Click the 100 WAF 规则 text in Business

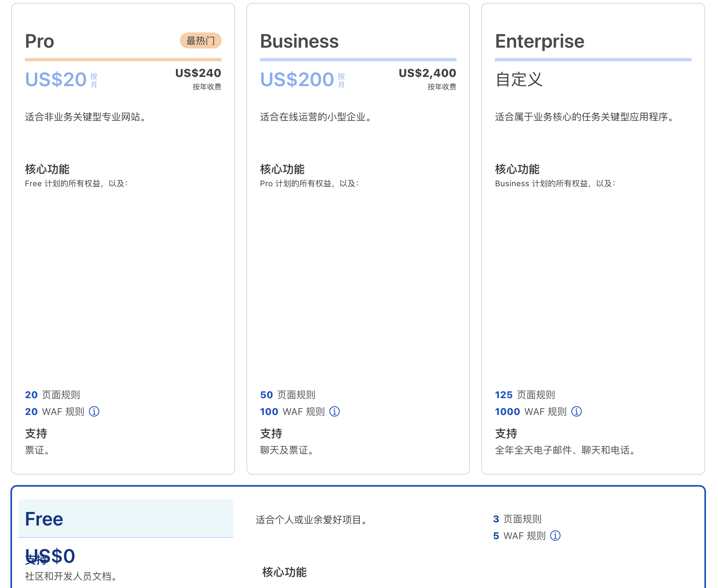[292, 412]
